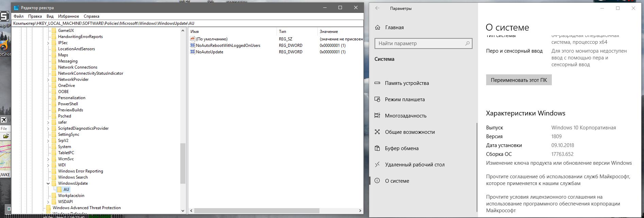Expand the WDI key
The image size is (644, 218).
[x=48, y=165]
